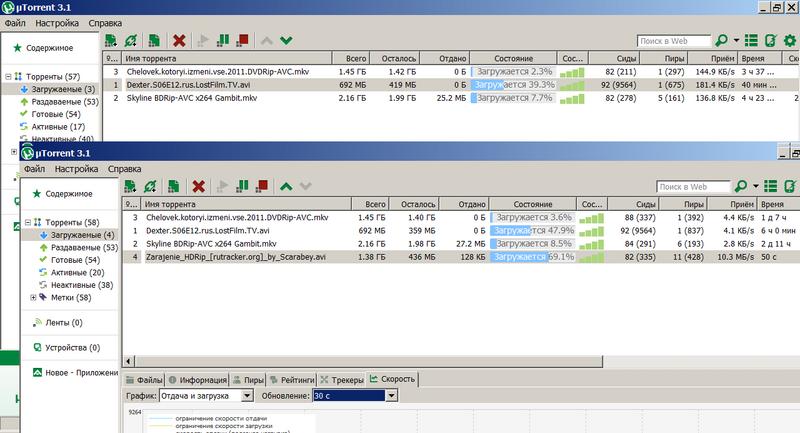This screenshot has width=800, height=433.
Task: Expand Метки (58) tree node
Action: point(33,297)
